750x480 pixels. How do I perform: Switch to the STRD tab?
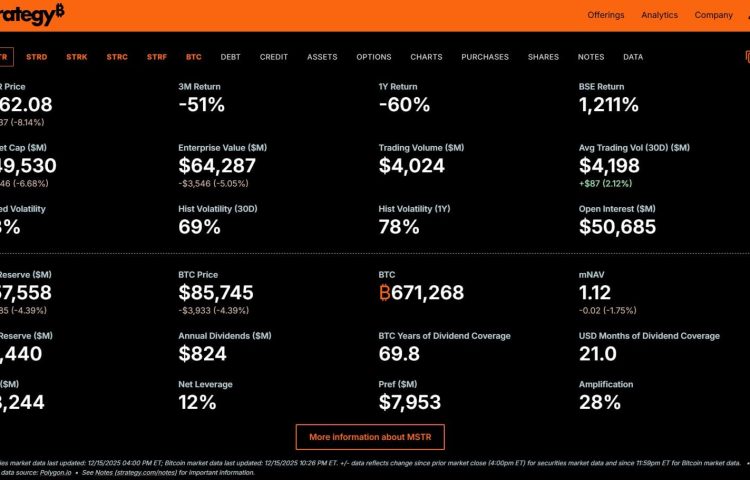[36, 57]
